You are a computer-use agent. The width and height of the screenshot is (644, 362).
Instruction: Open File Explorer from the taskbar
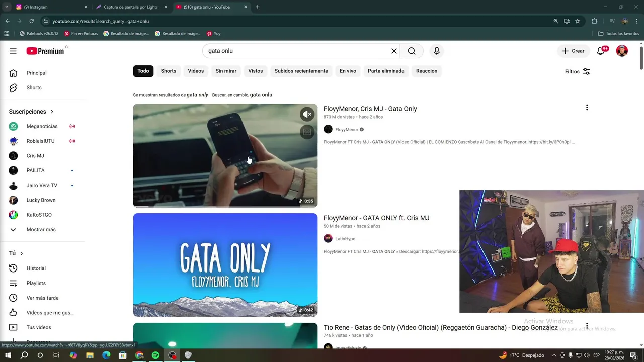pos(90,355)
